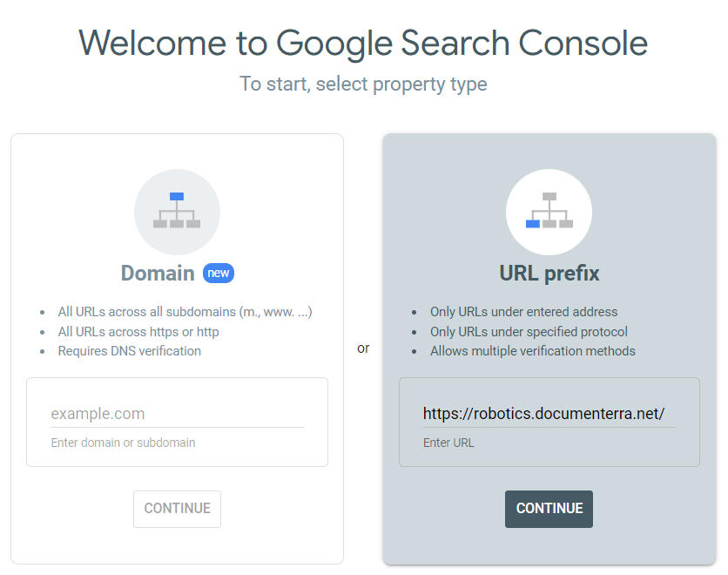Click the highlighted child node in URL prefix diagram
The height and width of the screenshot is (575, 728).
[532, 225]
